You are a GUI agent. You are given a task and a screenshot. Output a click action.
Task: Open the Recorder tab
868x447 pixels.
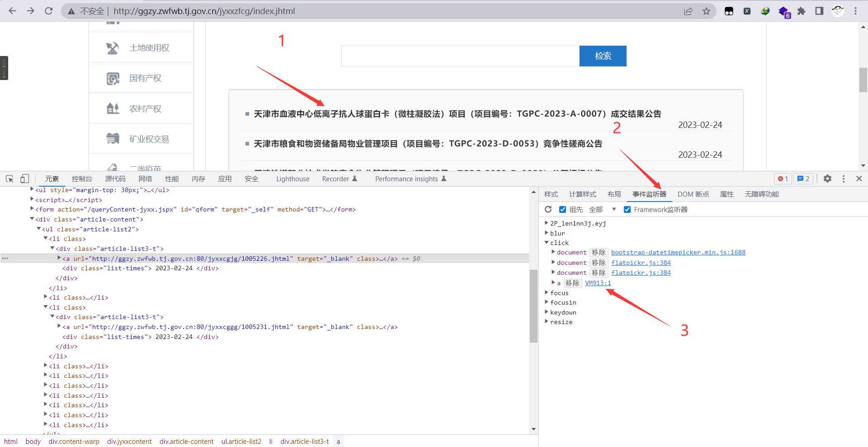(x=340, y=179)
